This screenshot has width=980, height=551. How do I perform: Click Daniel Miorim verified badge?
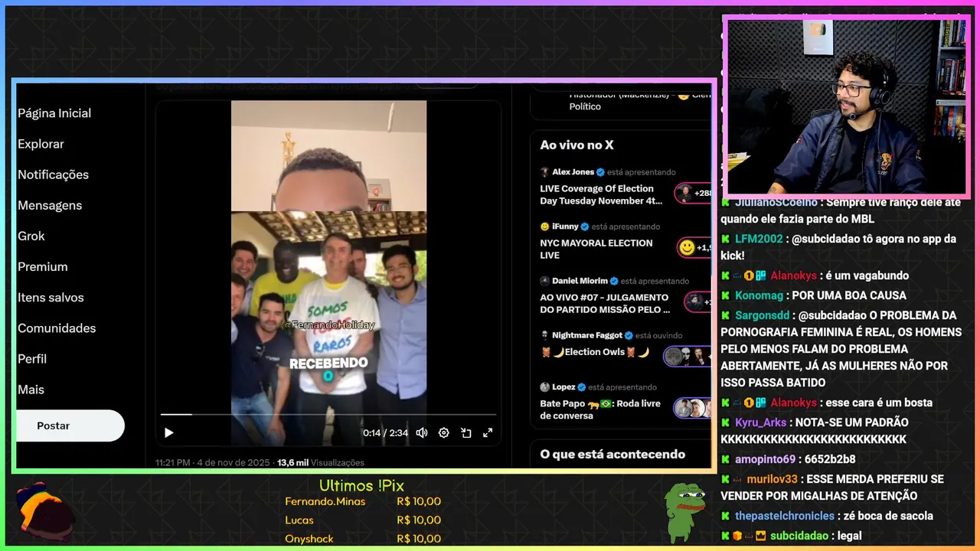[615, 281]
